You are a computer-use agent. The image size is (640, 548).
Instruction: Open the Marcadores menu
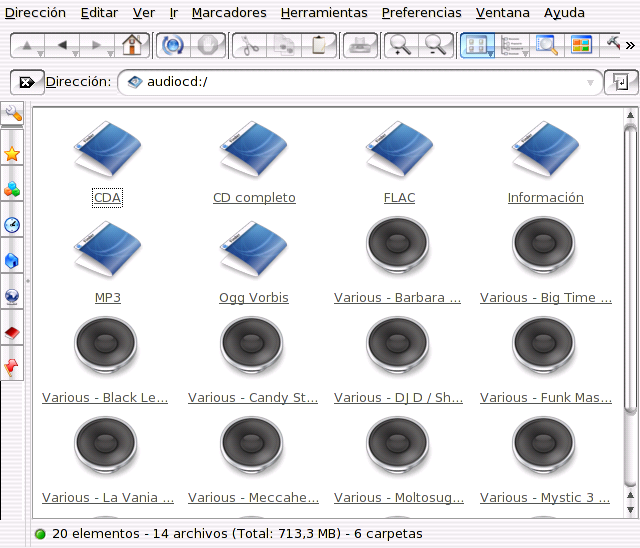click(229, 13)
